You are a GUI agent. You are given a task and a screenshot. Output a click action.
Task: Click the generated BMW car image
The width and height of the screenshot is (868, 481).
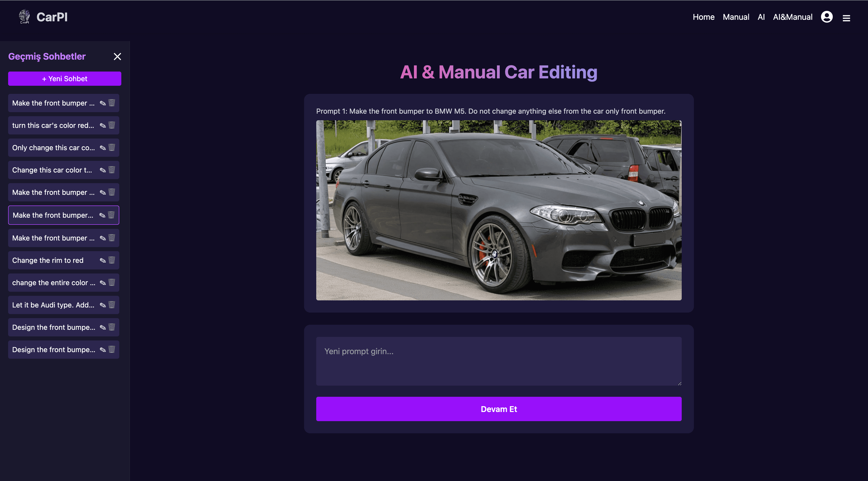[x=499, y=210]
